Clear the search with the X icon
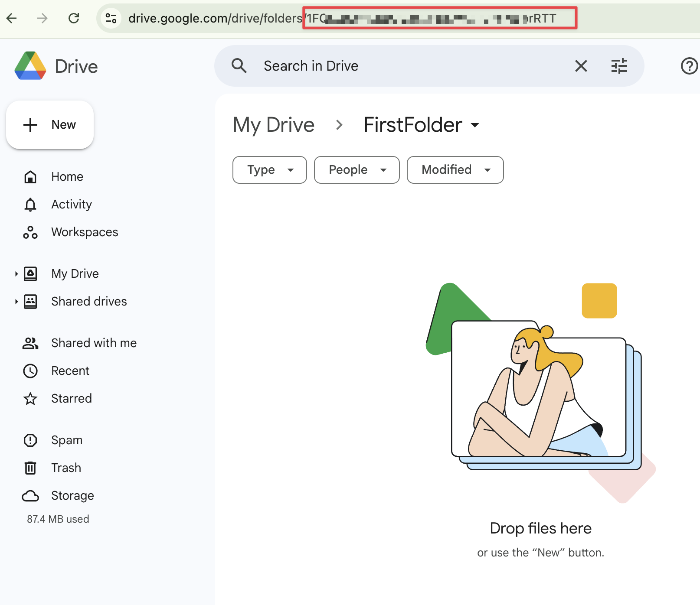Viewport: 700px width, 605px height. [x=581, y=66]
